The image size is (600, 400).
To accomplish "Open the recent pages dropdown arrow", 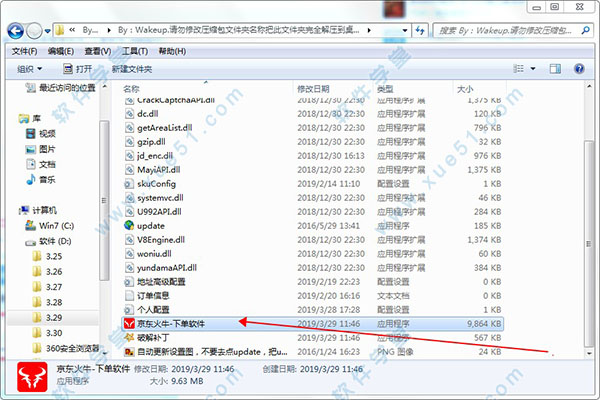I will (x=47, y=31).
